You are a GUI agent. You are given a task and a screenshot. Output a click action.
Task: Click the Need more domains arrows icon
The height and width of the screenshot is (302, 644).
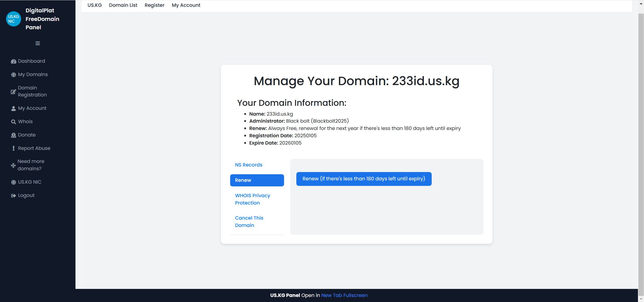(x=13, y=165)
